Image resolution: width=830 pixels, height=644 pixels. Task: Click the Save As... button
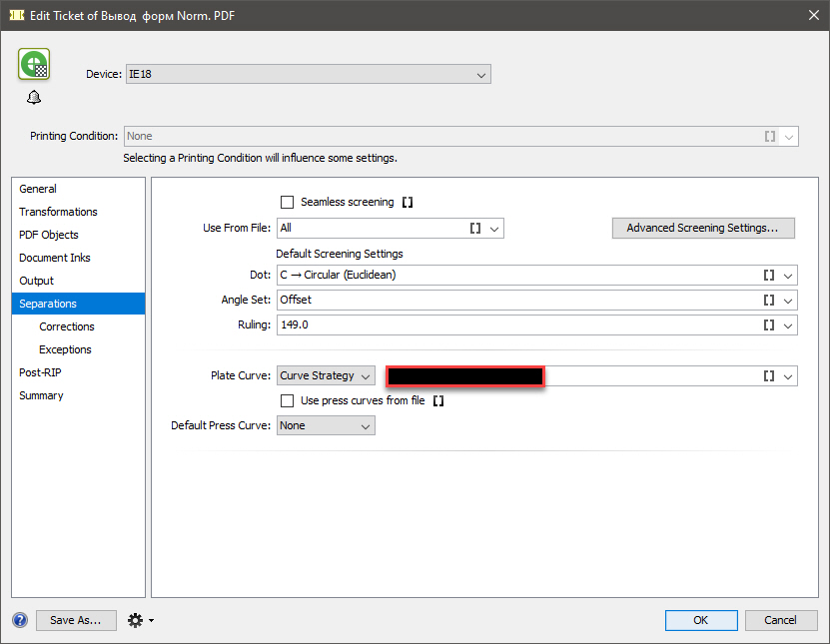tap(76, 620)
